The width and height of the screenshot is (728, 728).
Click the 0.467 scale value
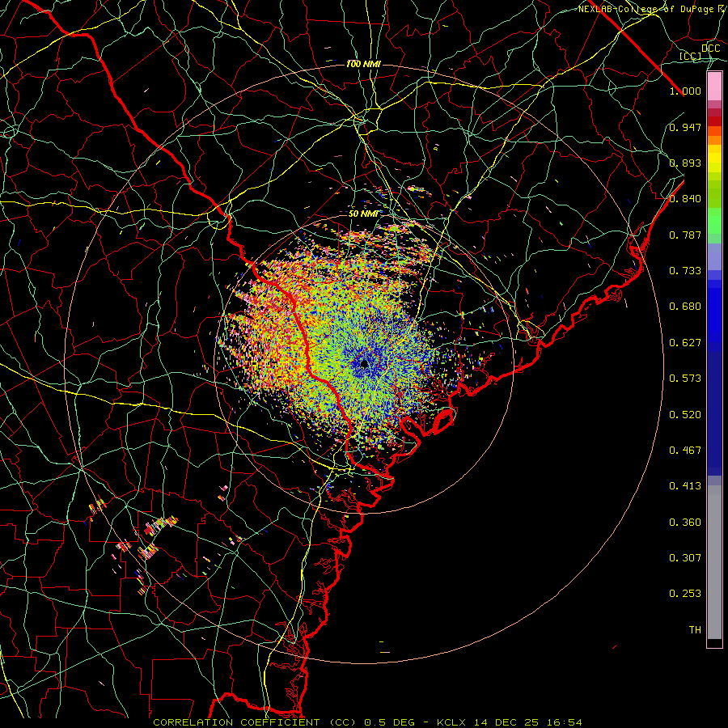point(685,451)
